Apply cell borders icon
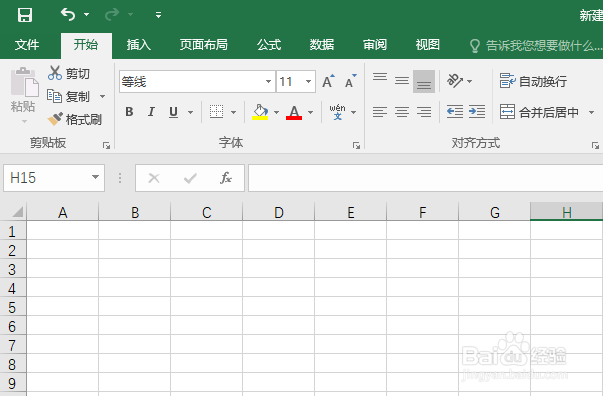This screenshot has height=396, width=603. (217, 112)
